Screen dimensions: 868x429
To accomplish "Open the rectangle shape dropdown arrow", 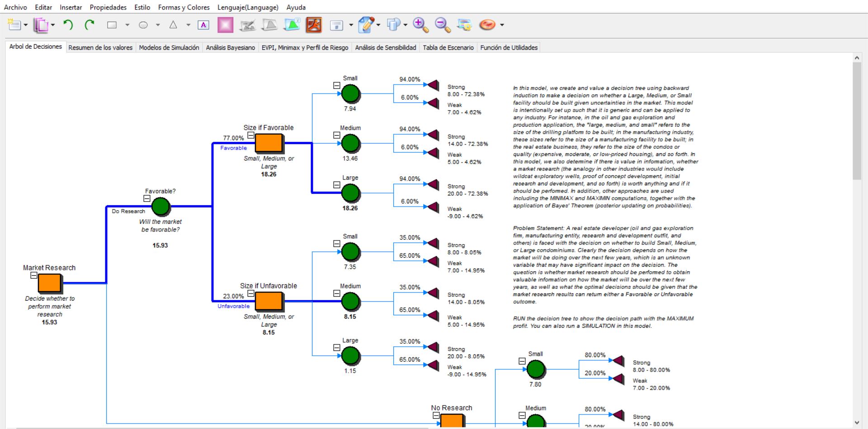I will pos(127,25).
